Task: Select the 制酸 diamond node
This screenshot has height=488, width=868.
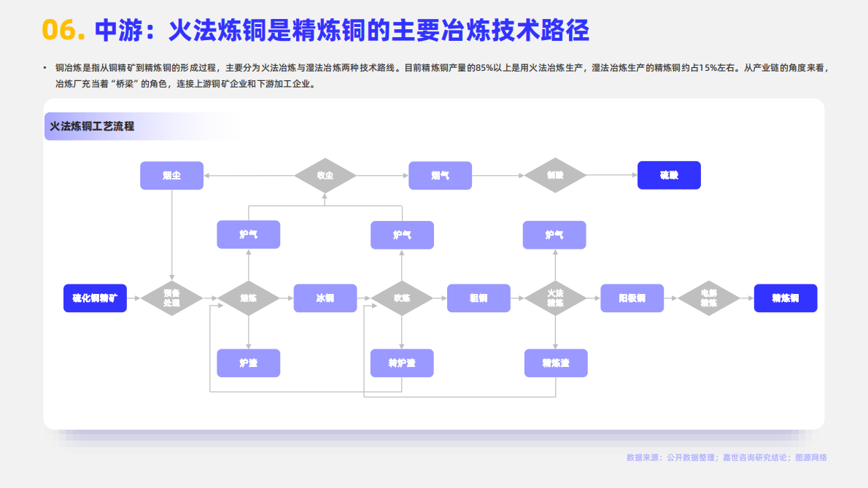Action: click(555, 175)
